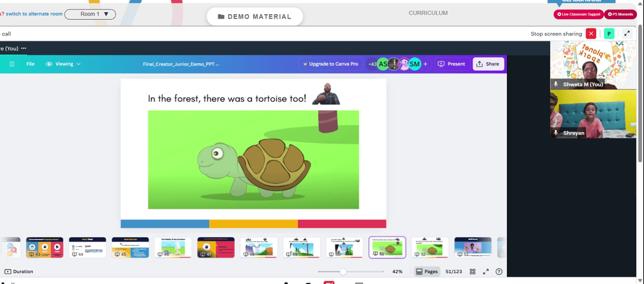
Task: Enter fullscreen from bottom bar icon
Action: [x=486, y=272]
